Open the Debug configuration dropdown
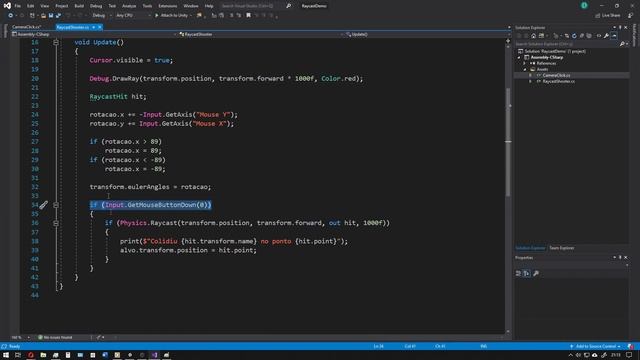 [x=102, y=16]
